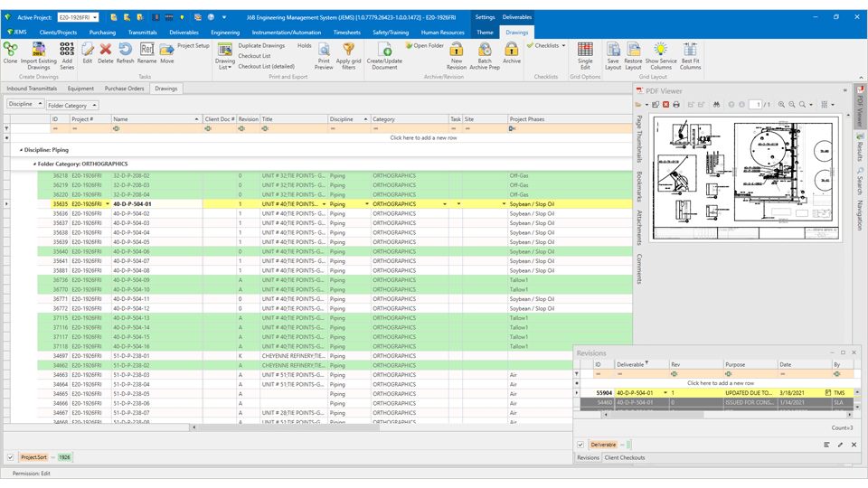Open the Client Checkouts tab
The height and width of the screenshot is (488, 868).
pyautogui.click(x=625, y=458)
